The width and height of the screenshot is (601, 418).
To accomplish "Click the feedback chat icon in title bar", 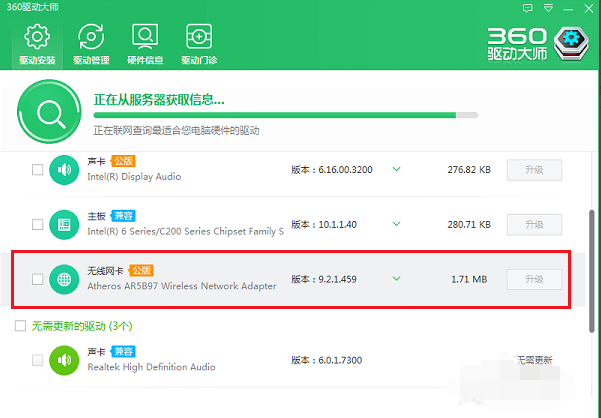I will click(x=528, y=8).
